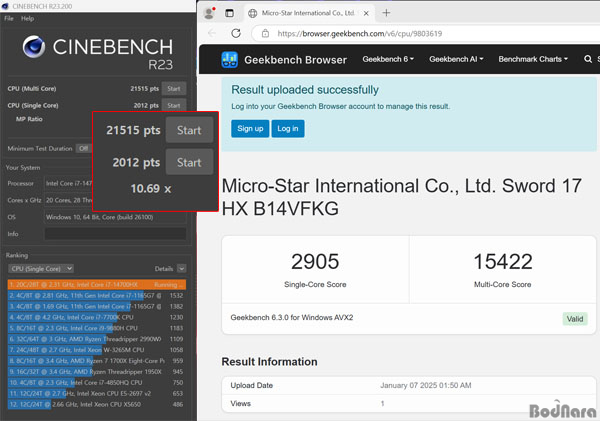Click the Log in button
This screenshot has height=421, width=600.
[x=288, y=129]
